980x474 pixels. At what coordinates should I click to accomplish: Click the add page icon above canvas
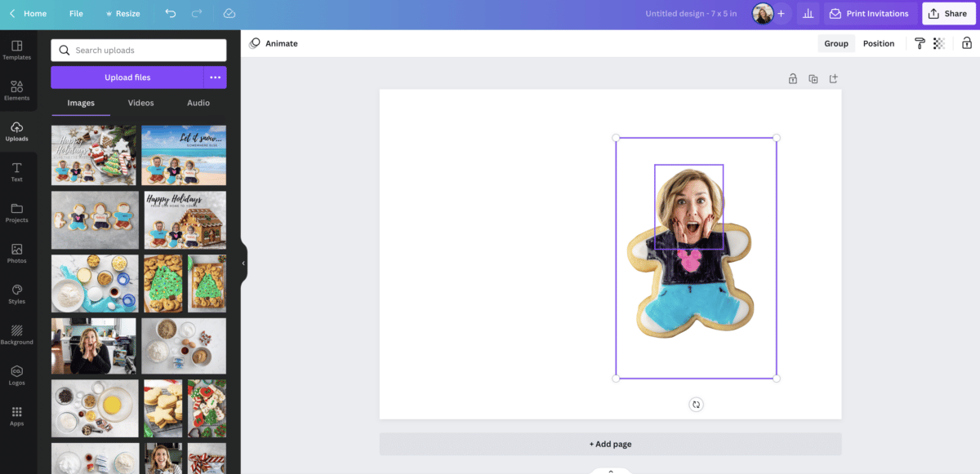834,79
